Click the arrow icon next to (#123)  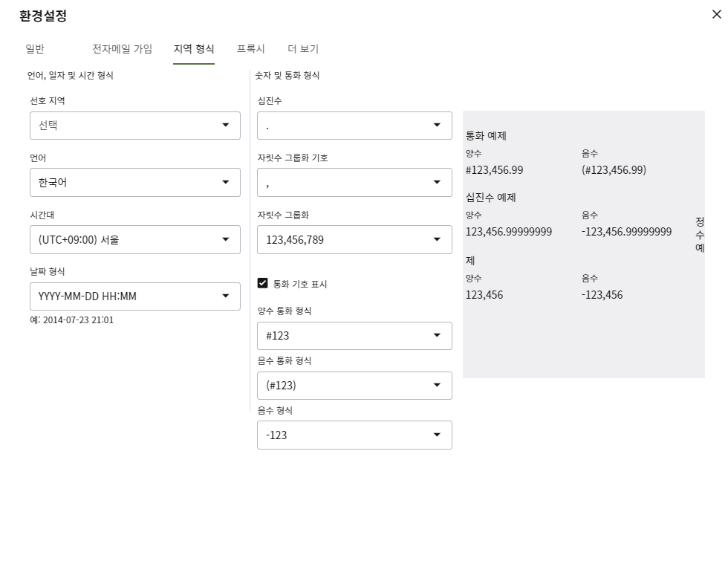(437, 386)
